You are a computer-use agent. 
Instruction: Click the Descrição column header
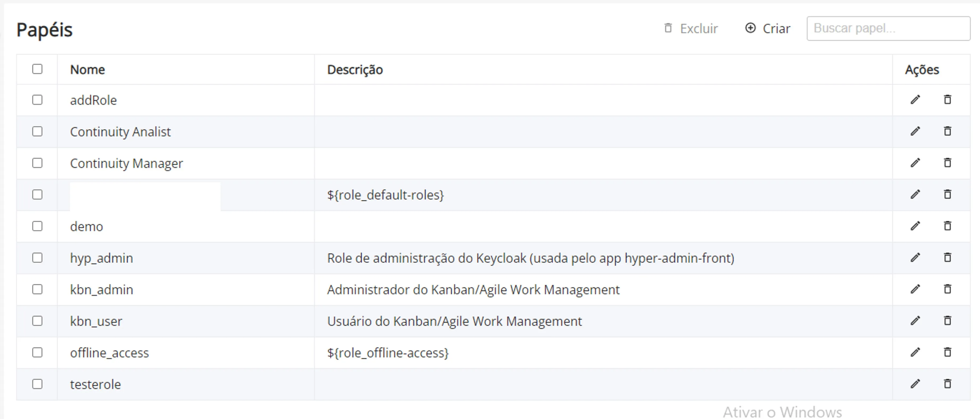[x=355, y=70]
